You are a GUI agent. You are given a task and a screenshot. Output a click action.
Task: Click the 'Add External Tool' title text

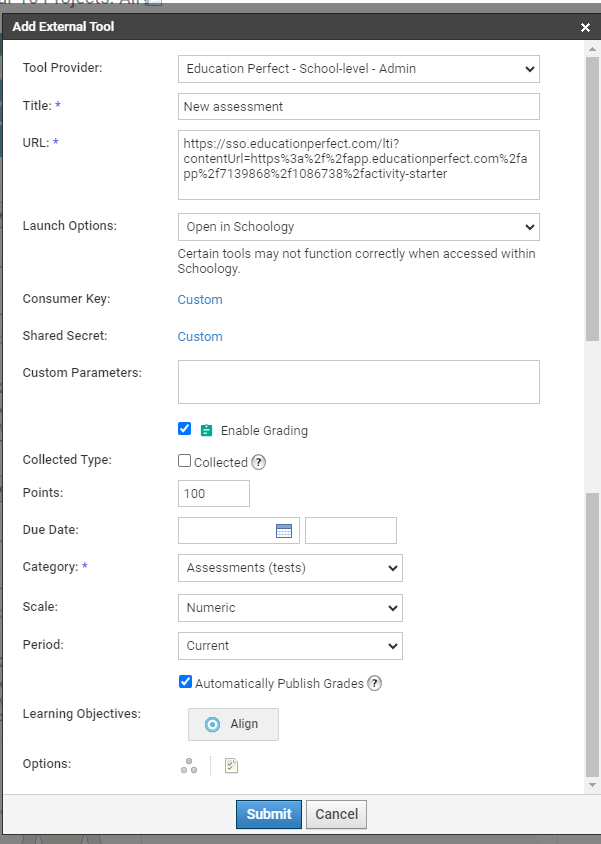(x=63, y=26)
